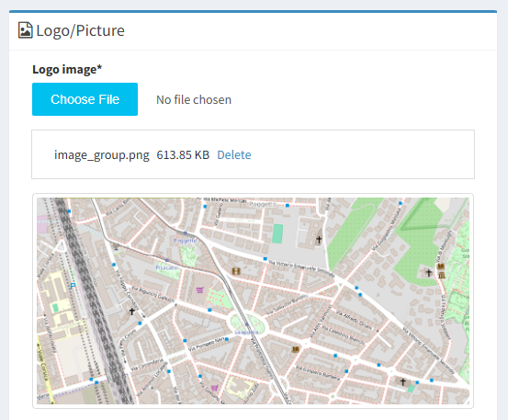Click the Logo/Picture image icon in header
508x420 pixels.
click(26, 30)
